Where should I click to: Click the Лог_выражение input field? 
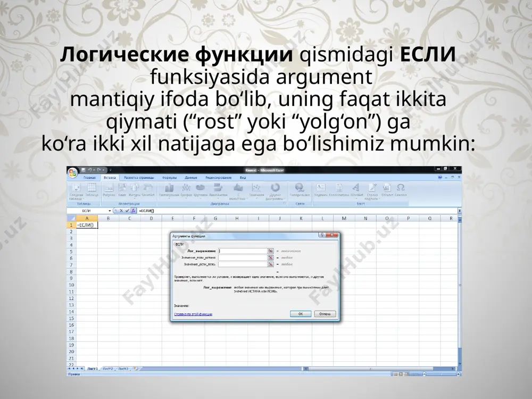click(243, 251)
